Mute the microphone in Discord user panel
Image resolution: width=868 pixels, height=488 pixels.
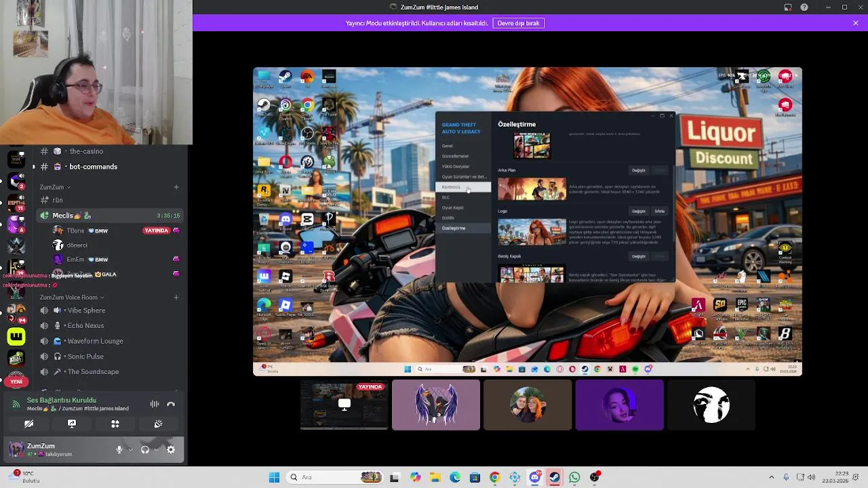click(119, 449)
